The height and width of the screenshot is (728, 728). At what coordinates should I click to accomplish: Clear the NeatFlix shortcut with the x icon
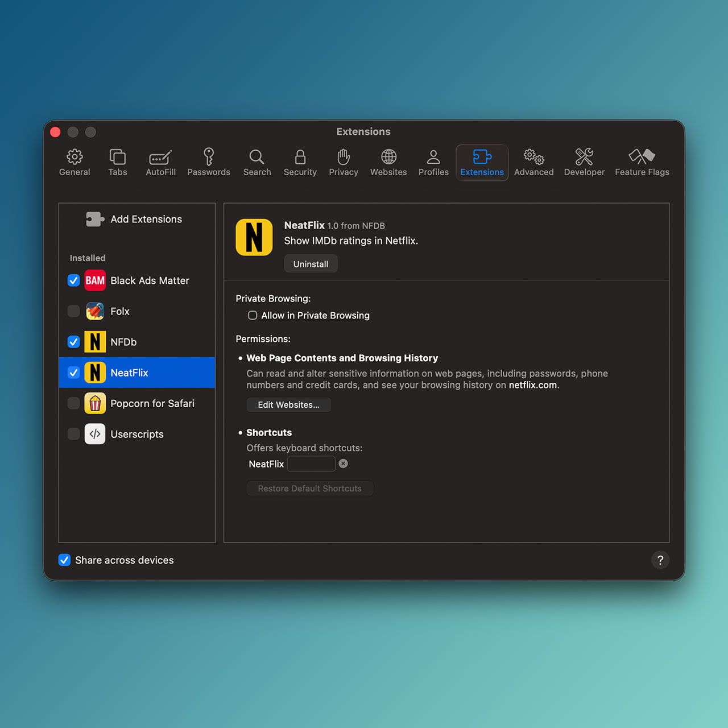pos(343,464)
